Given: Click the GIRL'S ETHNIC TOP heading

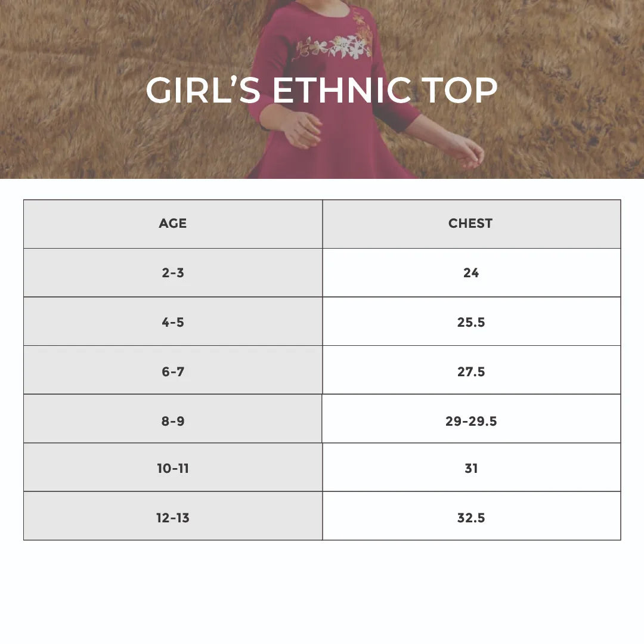Looking at the screenshot, I should point(321,90).
